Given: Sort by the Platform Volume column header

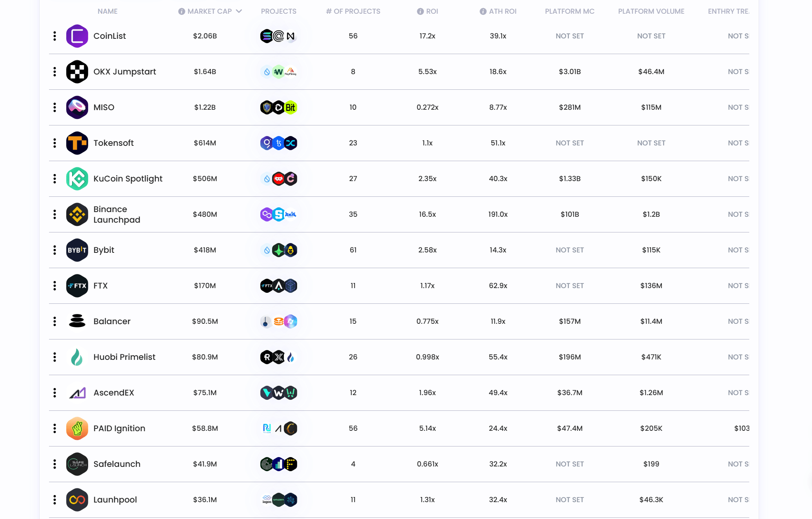Looking at the screenshot, I should [651, 11].
